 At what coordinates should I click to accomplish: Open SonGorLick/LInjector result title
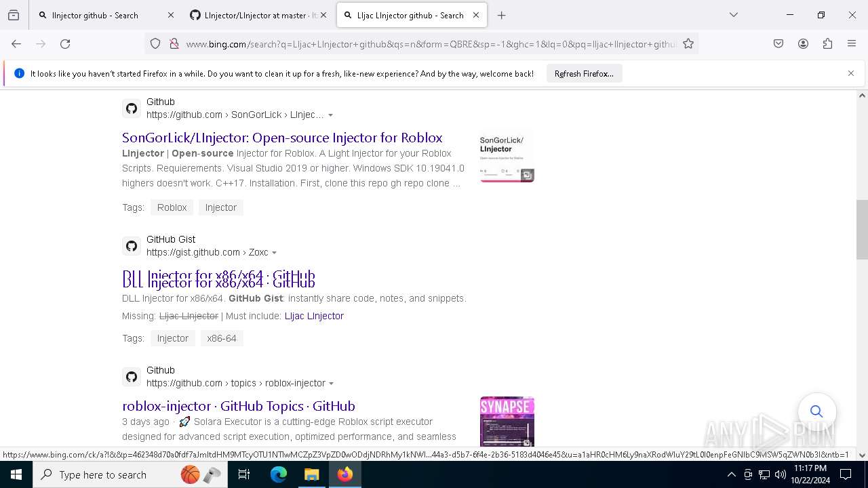coord(282,138)
